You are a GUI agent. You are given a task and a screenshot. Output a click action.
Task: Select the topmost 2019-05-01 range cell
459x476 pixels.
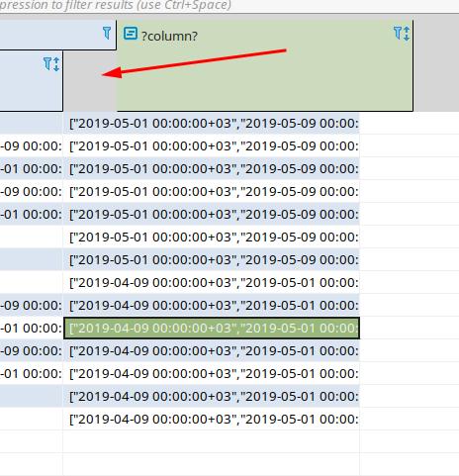pos(212,123)
